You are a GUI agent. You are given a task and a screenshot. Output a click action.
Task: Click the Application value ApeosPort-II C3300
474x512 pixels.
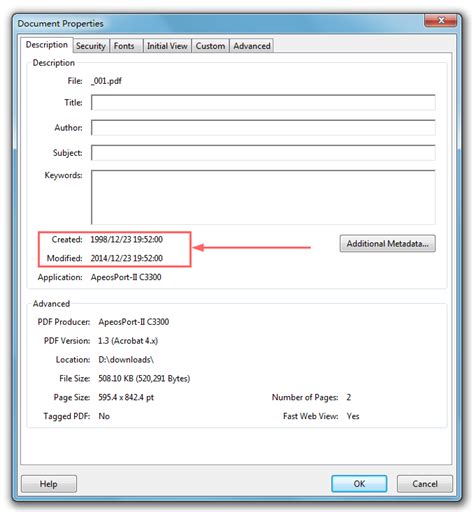[x=126, y=277]
